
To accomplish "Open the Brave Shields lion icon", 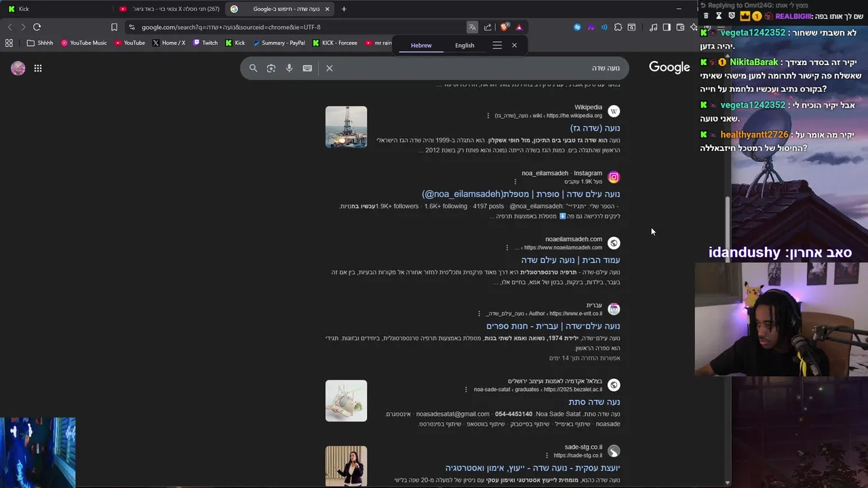I will coord(504,27).
